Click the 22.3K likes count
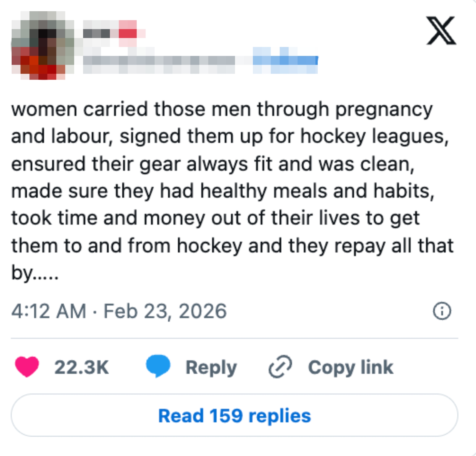 click(x=82, y=367)
